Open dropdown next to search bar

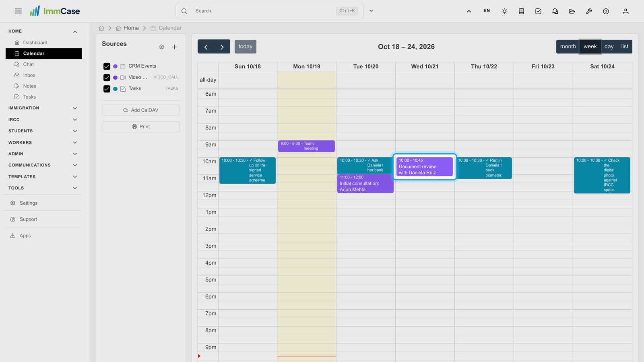371,11
